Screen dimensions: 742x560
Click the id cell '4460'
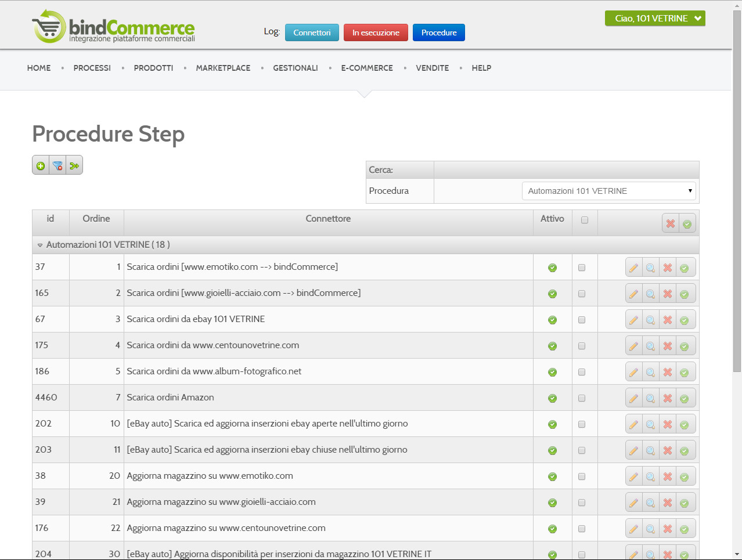46,398
